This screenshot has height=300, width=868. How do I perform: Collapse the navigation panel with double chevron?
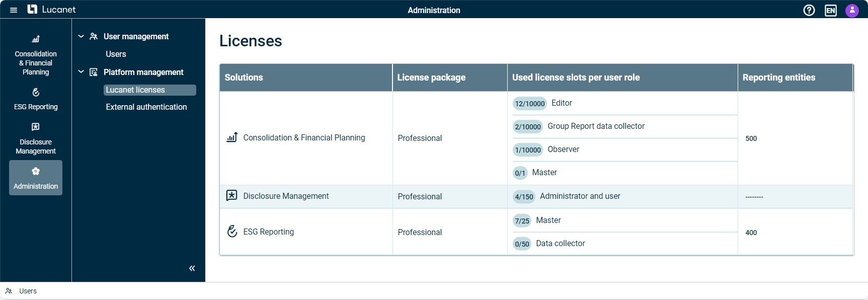[x=192, y=268]
